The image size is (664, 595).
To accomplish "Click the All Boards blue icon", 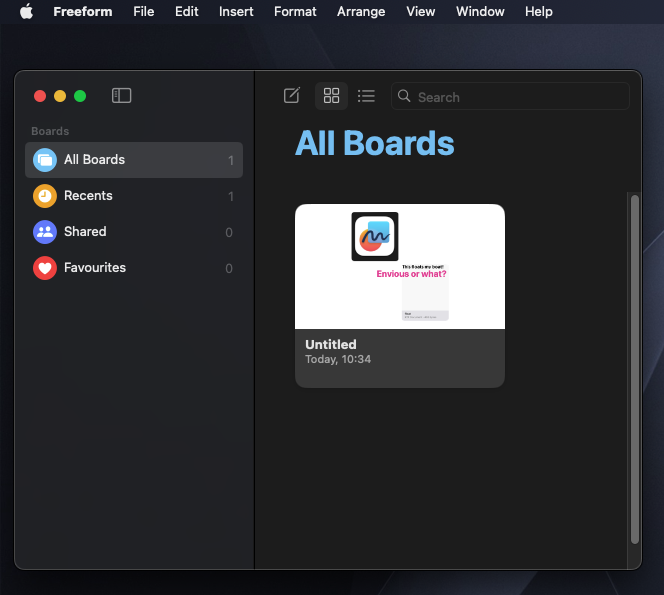I will (x=45, y=160).
